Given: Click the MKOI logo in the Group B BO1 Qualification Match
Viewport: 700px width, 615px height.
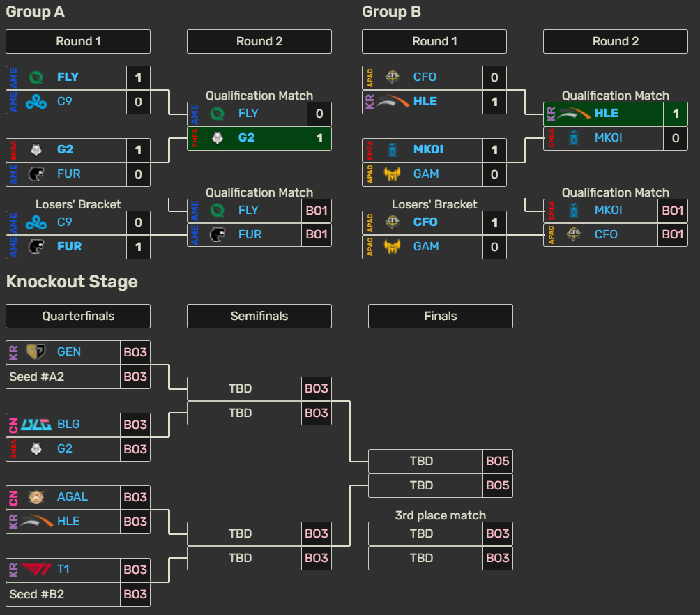Looking at the screenshot, I should [x=574, y=211].
